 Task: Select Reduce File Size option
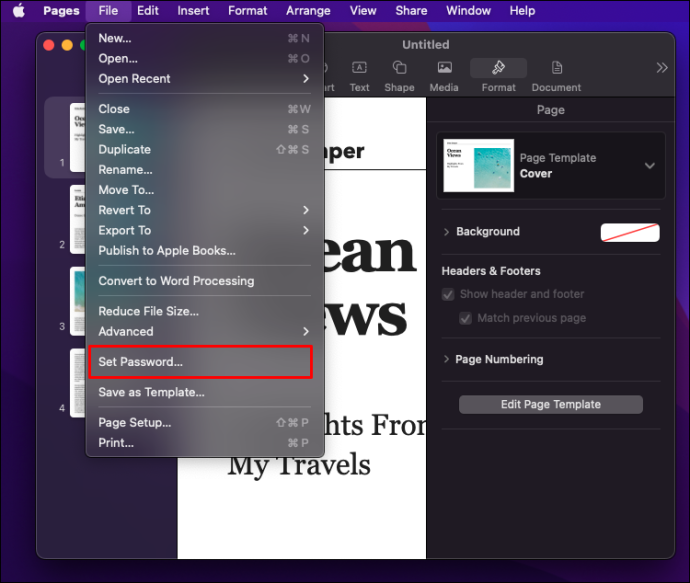[x=204, y=312]
